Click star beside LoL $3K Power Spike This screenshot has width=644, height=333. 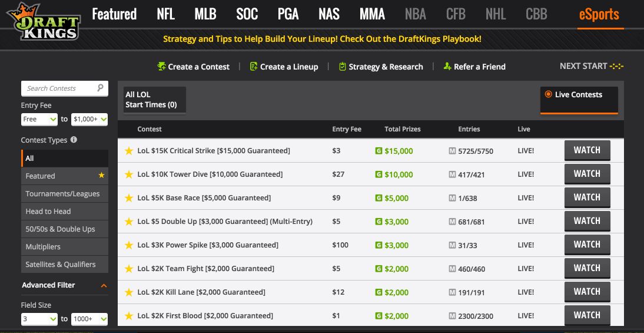coord(129,245)
